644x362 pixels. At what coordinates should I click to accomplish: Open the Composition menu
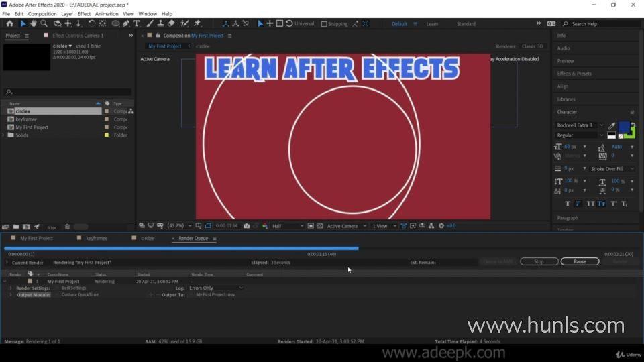click(x=42, y=14)
